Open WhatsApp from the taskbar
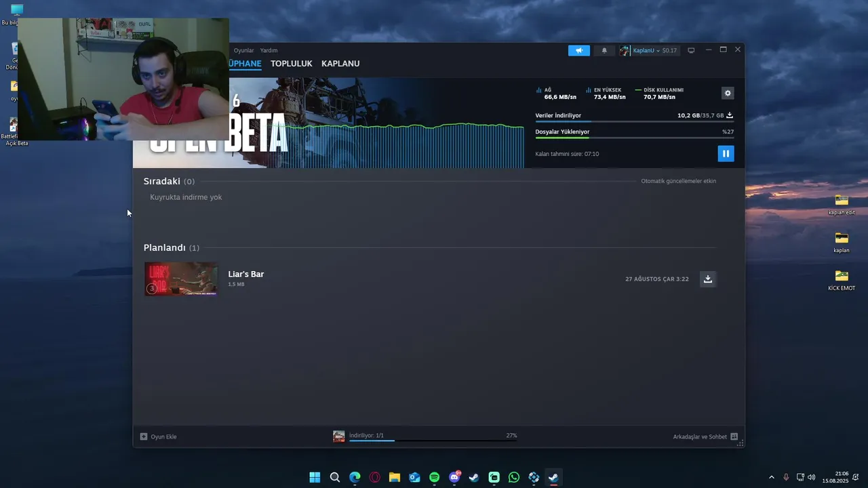868x488 pixels. tap(514, 478)
